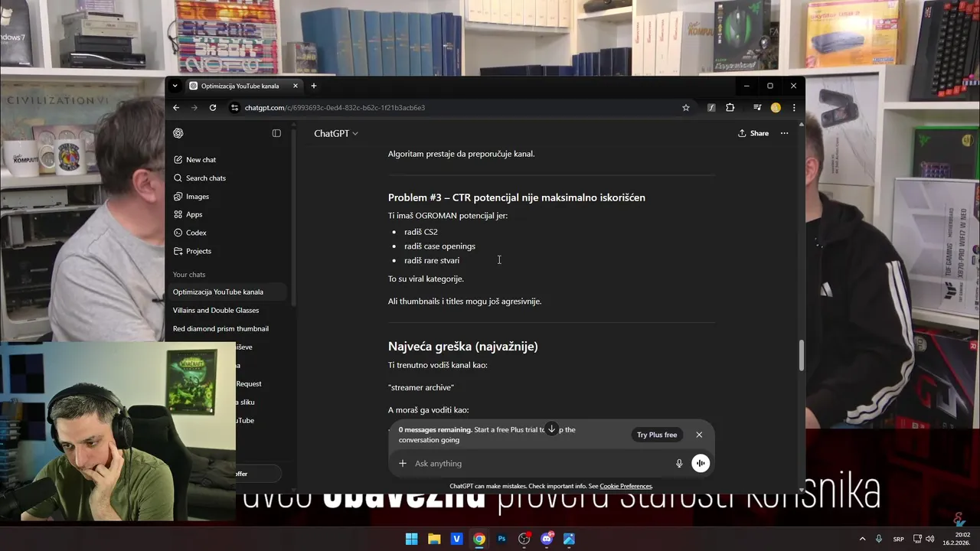Open a new browser tab
980x551 pixels.
[313, 86]
